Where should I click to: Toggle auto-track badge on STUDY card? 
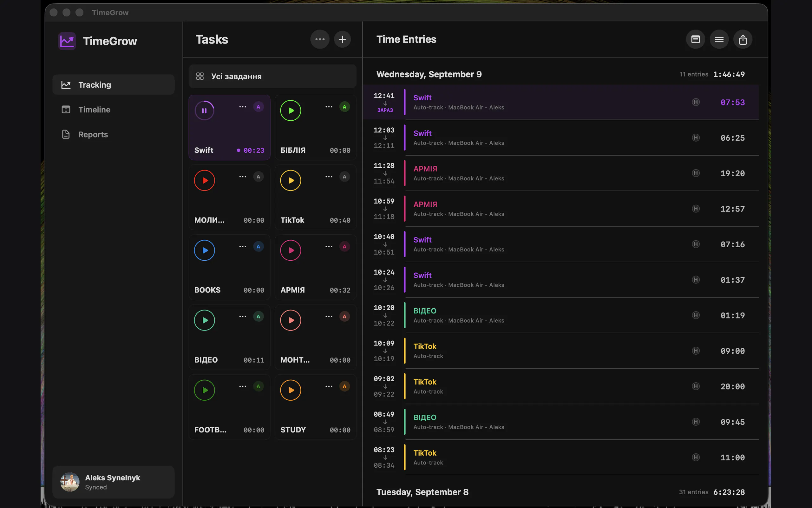click(x=344, y=386)
